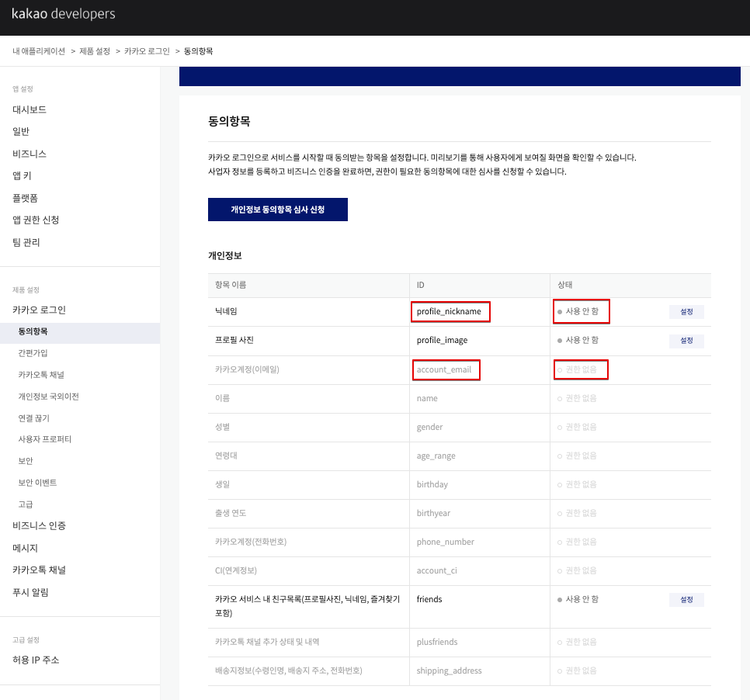Open 푸시 알림 sidebar item
Screen dimensions: 750x700
pyautogui.click(x=30, y=592)
